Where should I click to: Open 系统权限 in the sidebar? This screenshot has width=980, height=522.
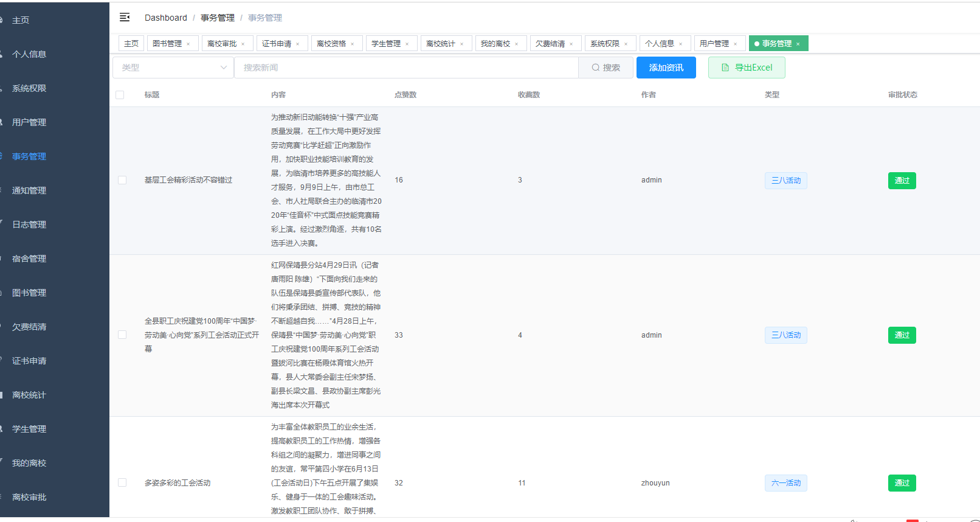tap(55, 88)
